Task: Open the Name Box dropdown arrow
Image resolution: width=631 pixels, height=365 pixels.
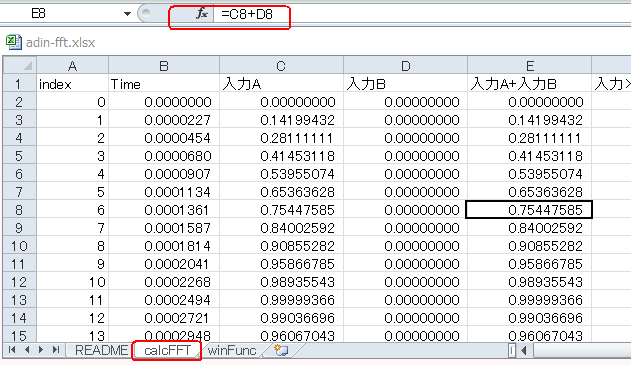Action: (127, 14)
